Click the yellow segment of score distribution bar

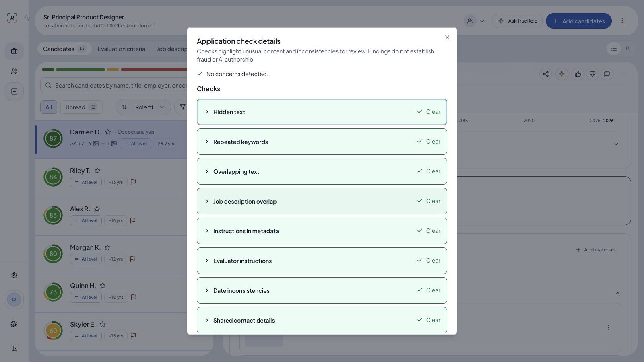pos(113,70)
